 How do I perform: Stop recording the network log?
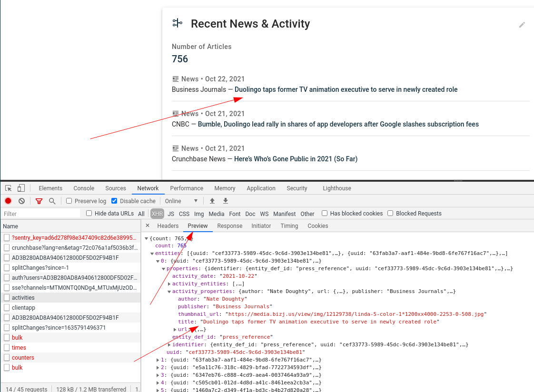[x=8, y=201]
